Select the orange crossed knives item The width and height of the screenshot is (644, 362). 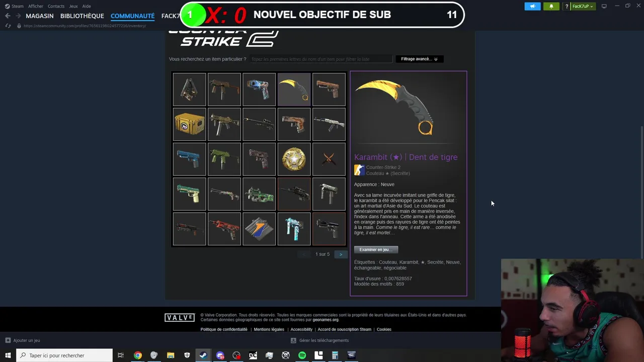[329, 159]
